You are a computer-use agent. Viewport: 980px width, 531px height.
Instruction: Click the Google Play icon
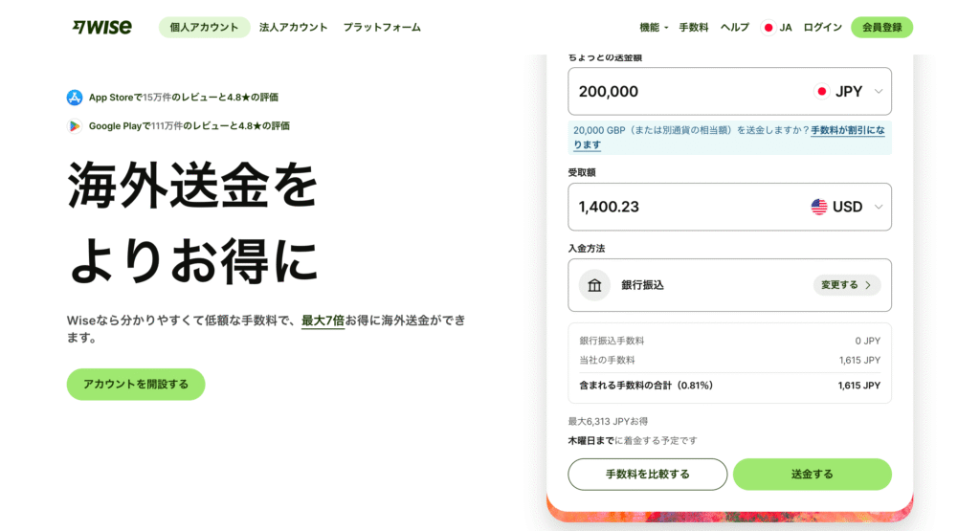(x=75, y=126)
